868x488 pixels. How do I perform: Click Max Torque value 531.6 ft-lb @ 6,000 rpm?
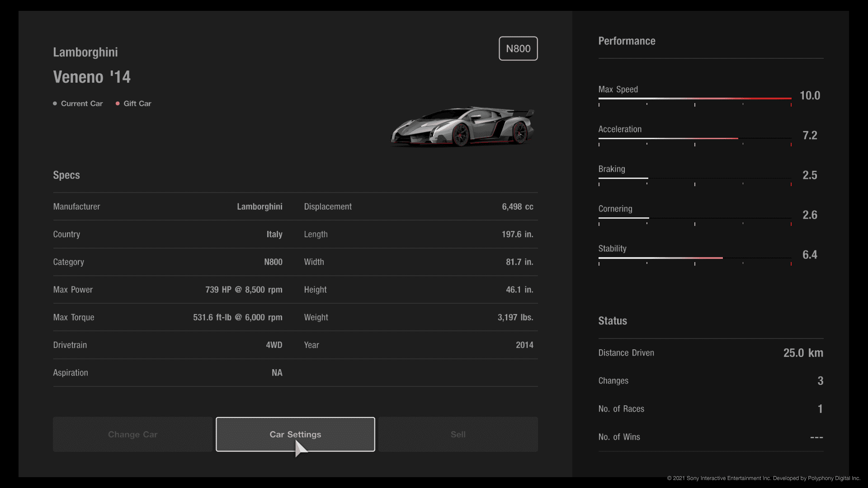click(238, 317)
